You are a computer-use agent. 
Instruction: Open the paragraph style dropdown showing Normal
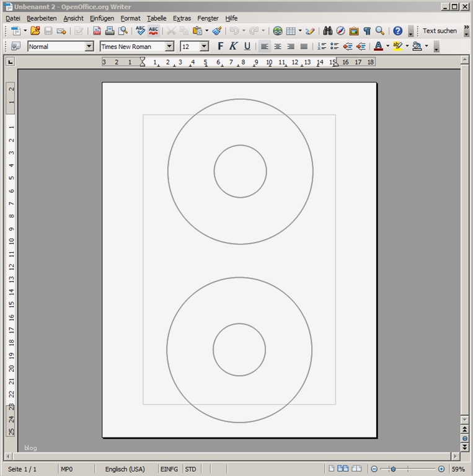pyautogui.click(x=89, y=46)
